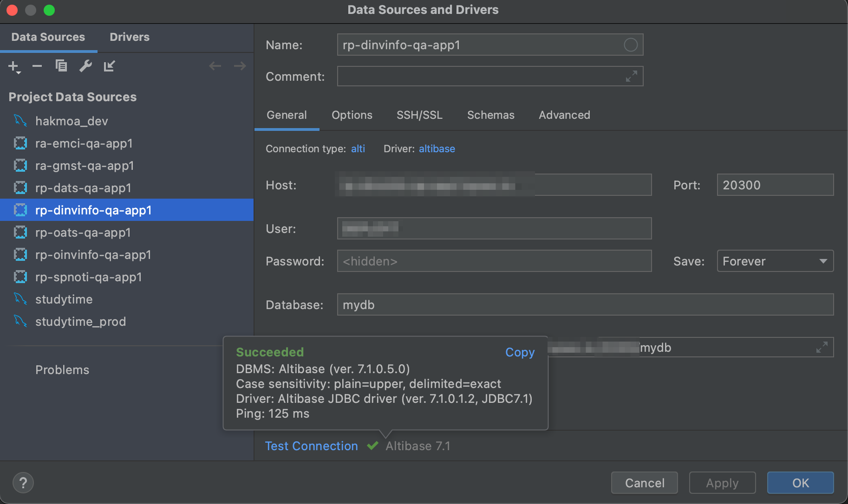This screenshot has width=848, height=504.
Task: Select hakmoa_dev data source
Action: click(x=127, y=121)
